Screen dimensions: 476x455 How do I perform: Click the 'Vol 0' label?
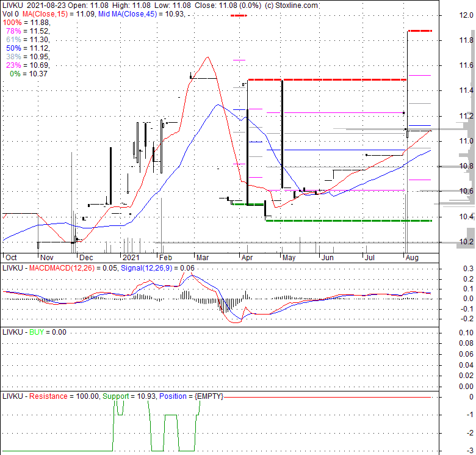10,14
